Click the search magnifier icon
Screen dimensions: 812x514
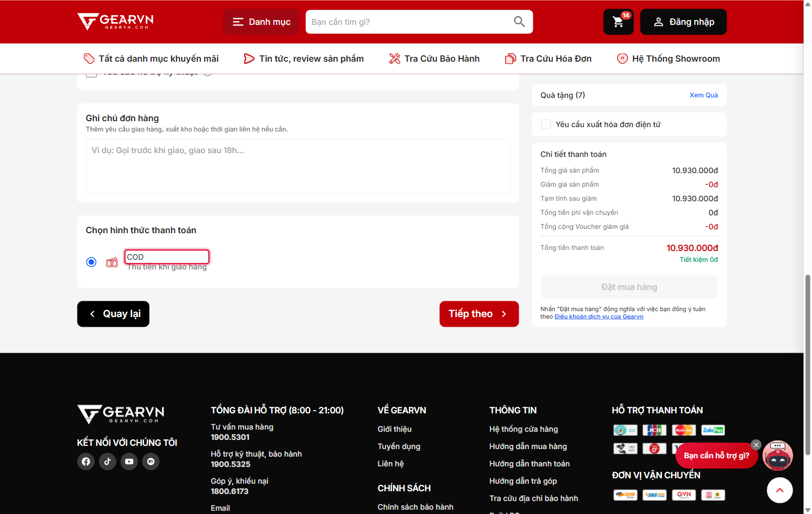click(519, 22)
